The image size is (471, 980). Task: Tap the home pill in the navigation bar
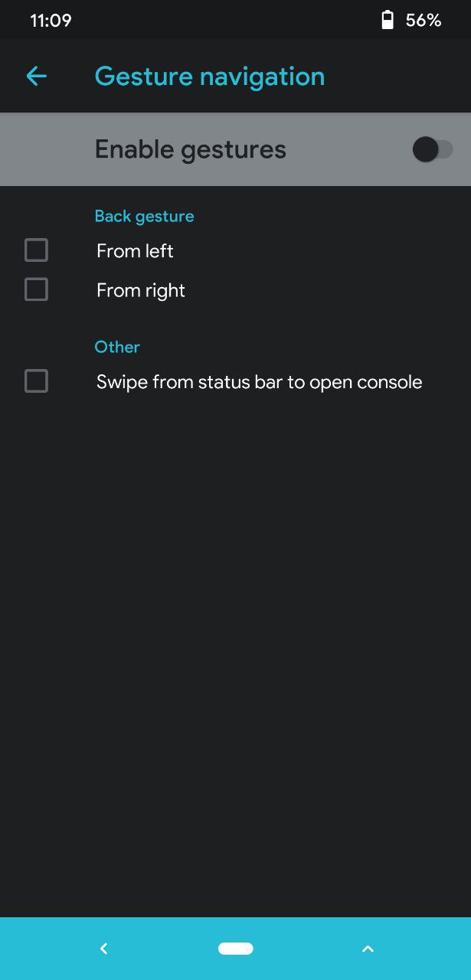[235, 949]
